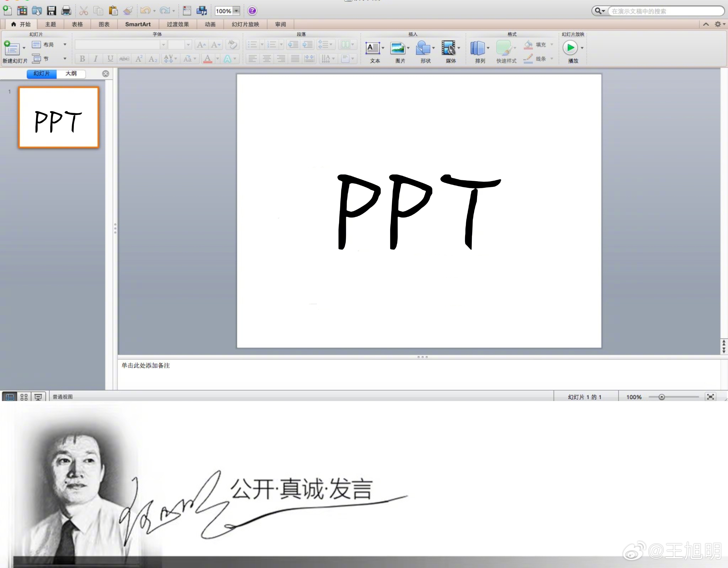Open the 形状 shapes icon
Viewport: 728px width, 568px height.
(423, 48)
